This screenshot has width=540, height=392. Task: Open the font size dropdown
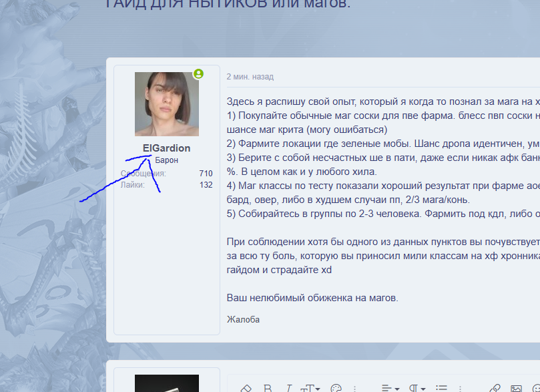point(311,389)
